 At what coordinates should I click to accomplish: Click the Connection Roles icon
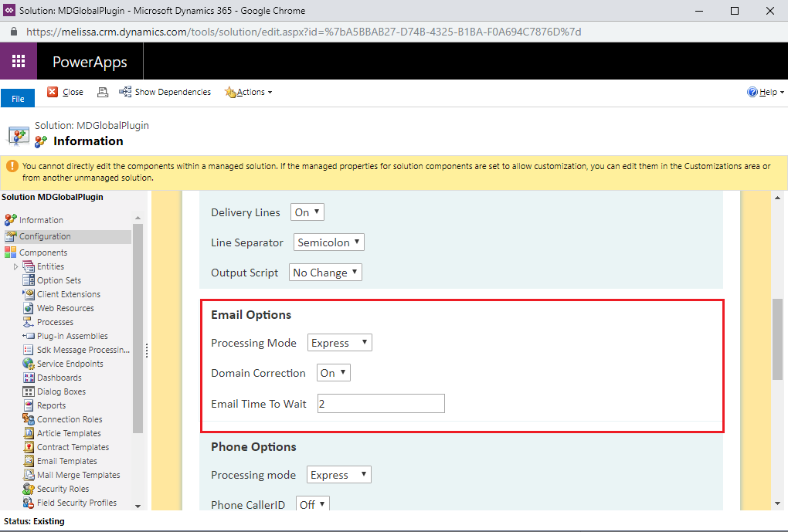pos(29,419)
